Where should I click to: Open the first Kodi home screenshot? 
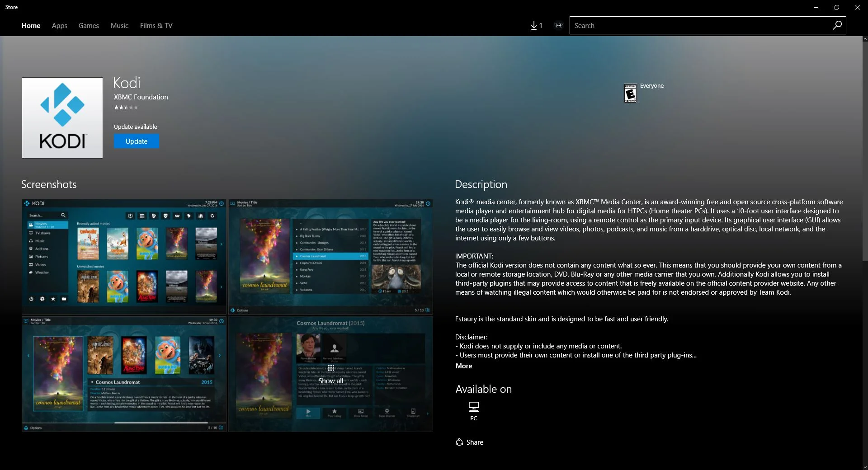tap(124, 257)
